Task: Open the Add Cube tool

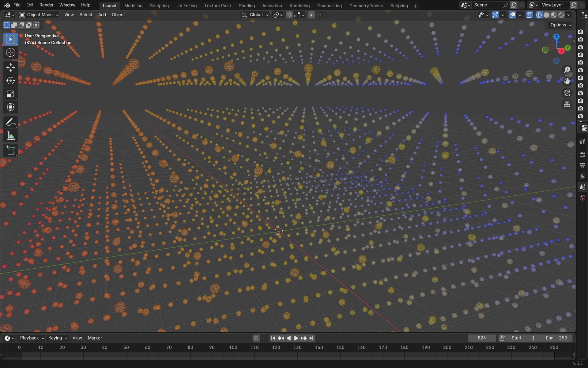Action: pyautogui.click(x=11, y=150)
